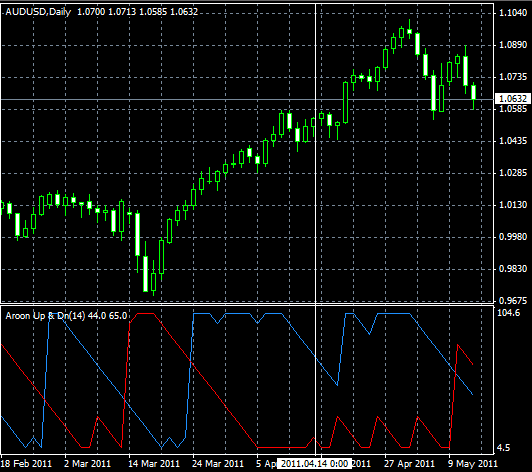The width and height of the screenshot is (532, 472).
Task: Click the Aroon values 44.0 65.0
Action: 108,316
